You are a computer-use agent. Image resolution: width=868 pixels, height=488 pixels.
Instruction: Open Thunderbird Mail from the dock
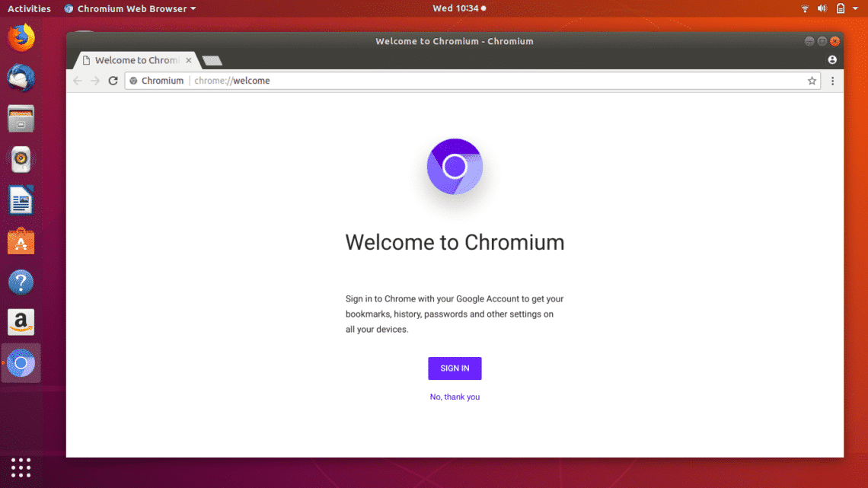[x=21, y=78]
